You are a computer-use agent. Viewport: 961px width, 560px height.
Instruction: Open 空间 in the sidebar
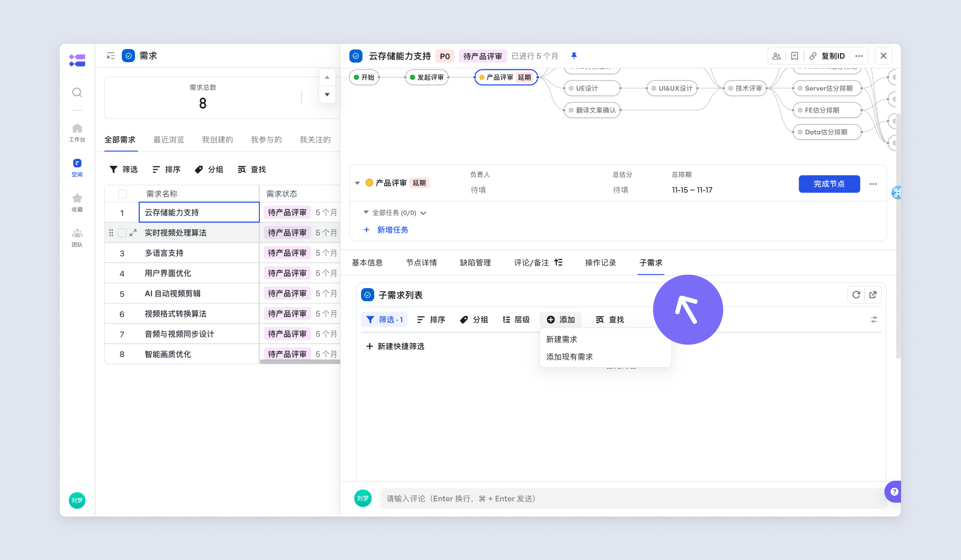tap(77, 168)
